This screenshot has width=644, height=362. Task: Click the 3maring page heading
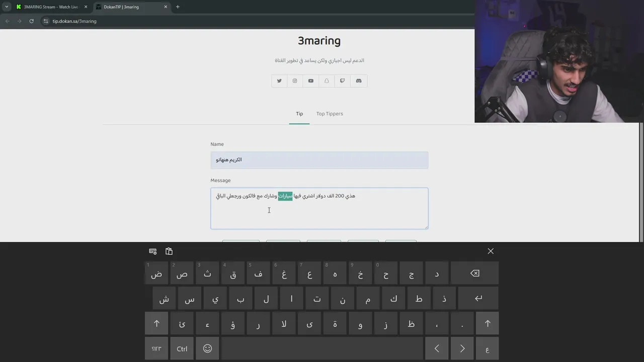(319, 41)
